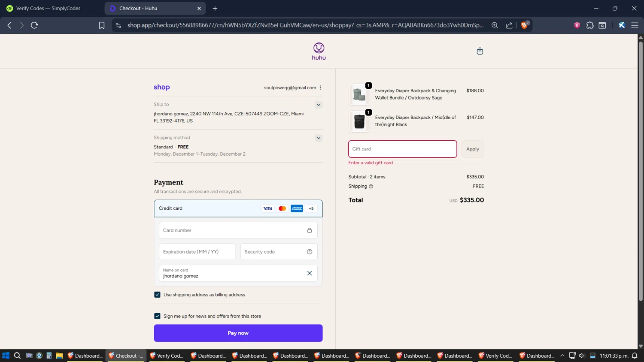The width and height of the screenshot is (644, 362).
Task: Toggle the browser sidebar panel
Action: tap(602, 25)
